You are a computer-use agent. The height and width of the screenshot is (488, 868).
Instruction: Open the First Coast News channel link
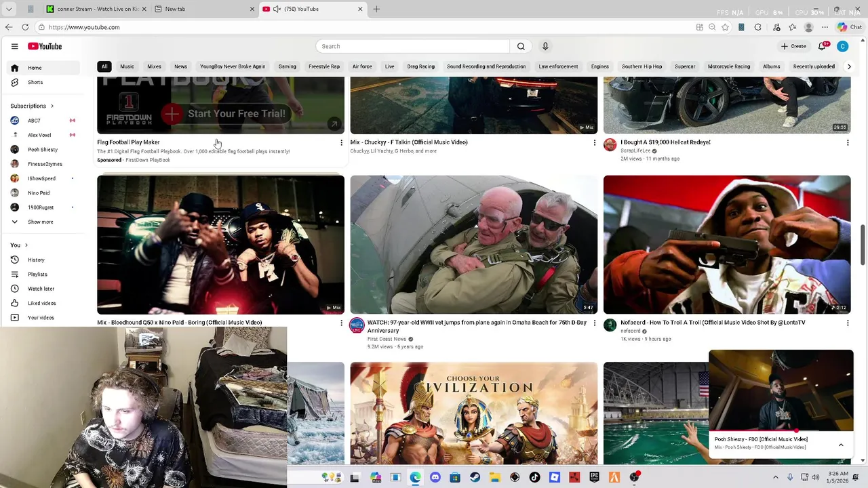(x=387, y=339)
